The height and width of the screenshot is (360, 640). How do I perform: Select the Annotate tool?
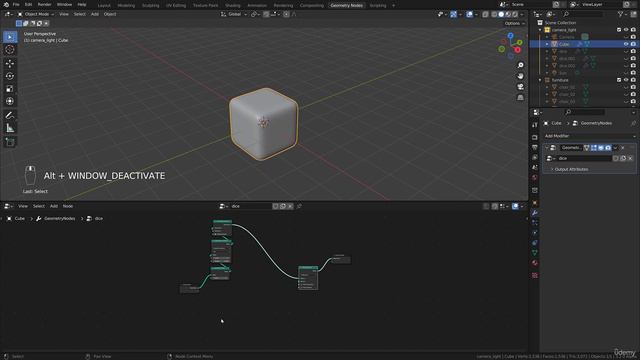pos(10,116)
